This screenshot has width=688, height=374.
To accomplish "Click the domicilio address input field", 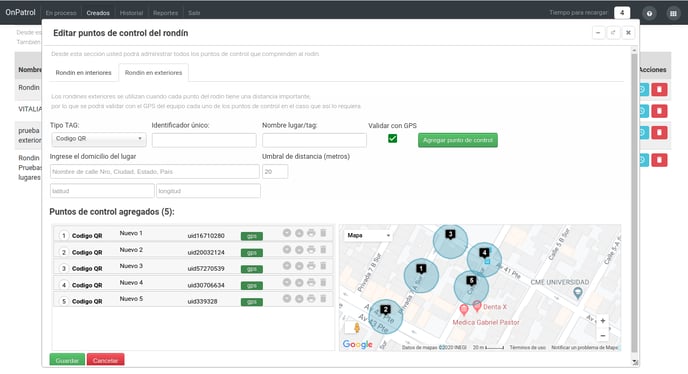I will pyautogui.click(x=154, y=171).
